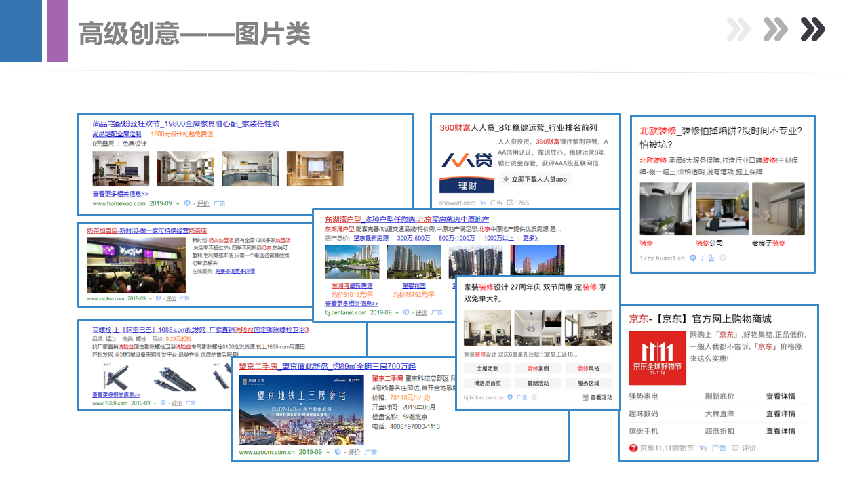Click the 服务区域 button
The height and width of the screenshot is (488, 868).
[588, 383]
